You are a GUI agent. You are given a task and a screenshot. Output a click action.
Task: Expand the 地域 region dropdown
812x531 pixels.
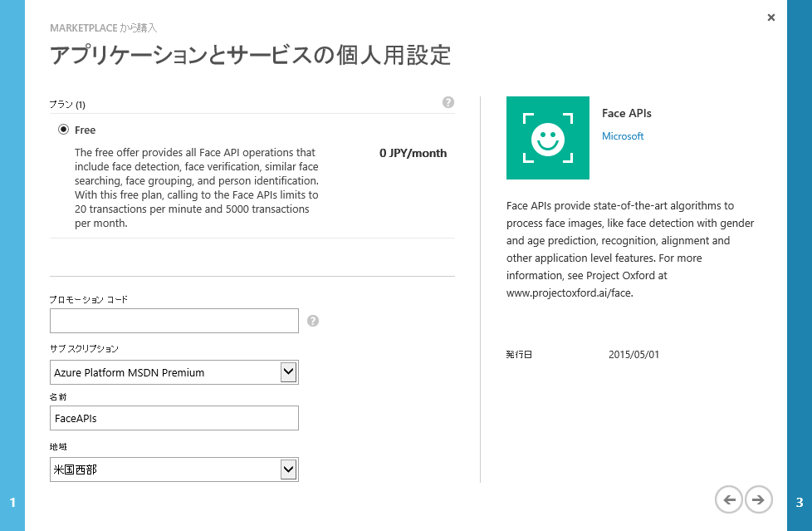(x=289, y=469)
